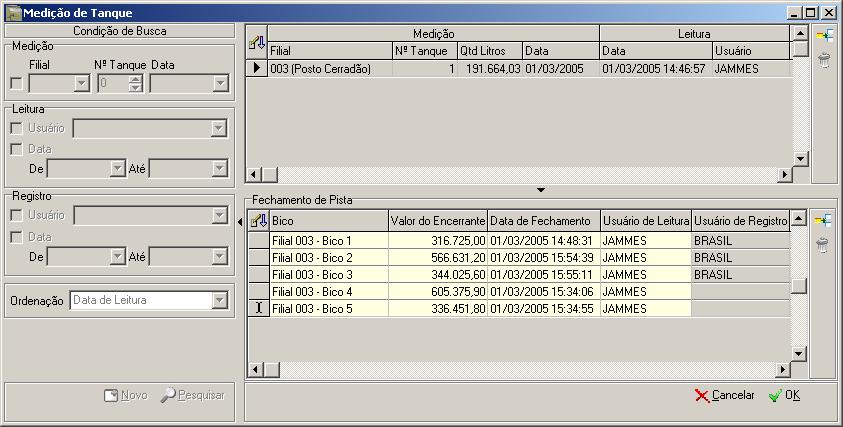843x427 pixels.
Task: Click the Cancelar button
Action: pyautogui.click(x=725, y=396)
